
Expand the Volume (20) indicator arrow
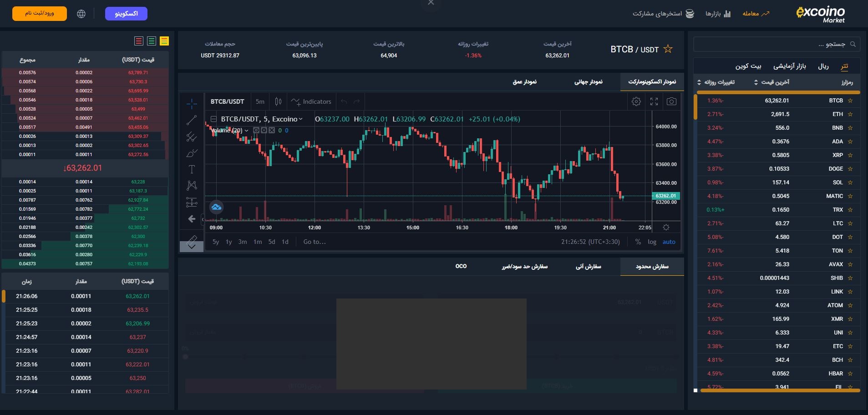(247, 130)
